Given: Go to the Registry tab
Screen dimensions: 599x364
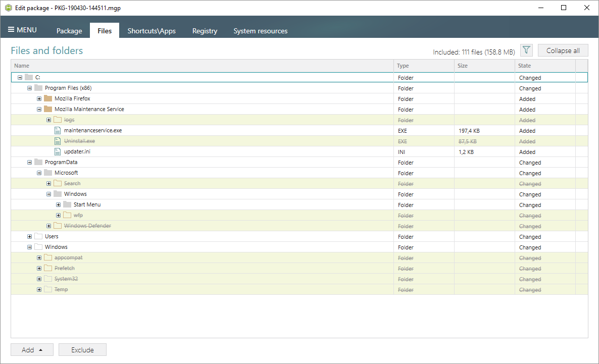Looking at the screenshot, I should (x=205, y=31).
